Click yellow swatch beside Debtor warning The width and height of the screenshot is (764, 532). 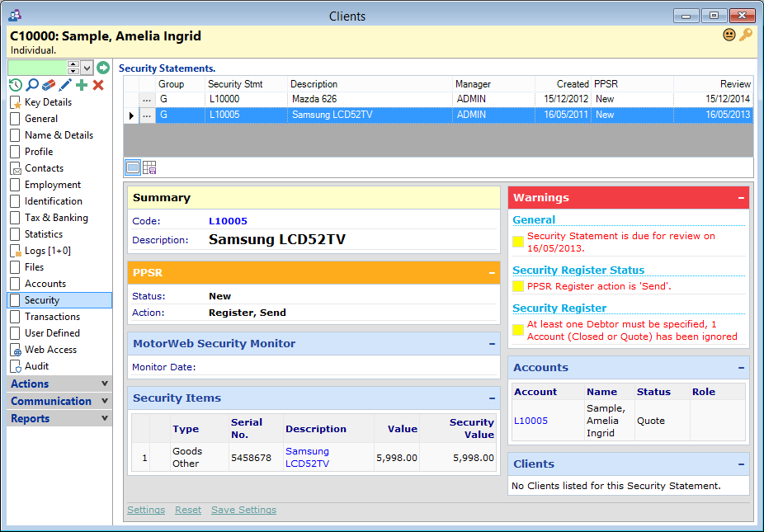point(518,330)
